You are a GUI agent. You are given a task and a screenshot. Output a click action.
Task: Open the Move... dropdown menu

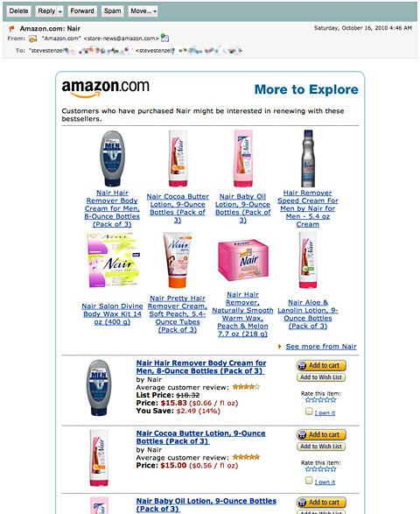coord(143,11)
